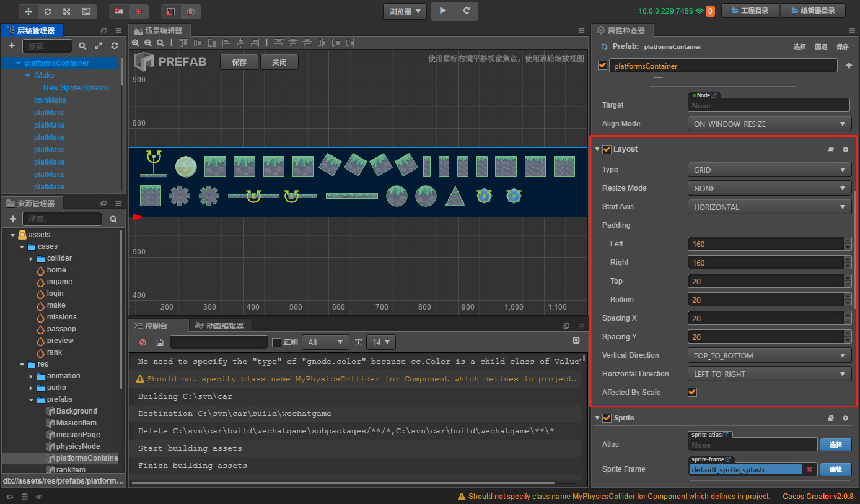Click the Sprite component help icon
Image resolution: width=860 pixels, height=504 pixels.
tap(830, 418)
